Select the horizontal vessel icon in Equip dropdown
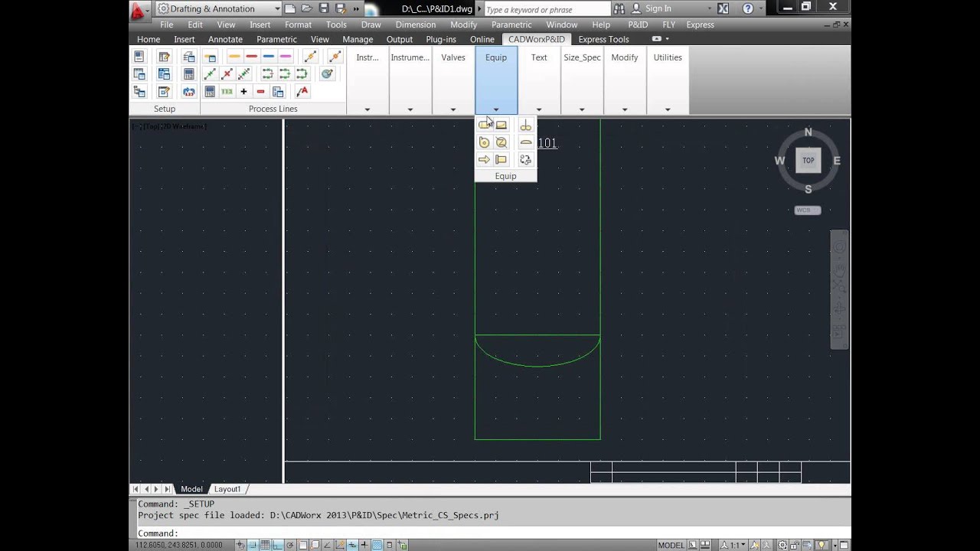The width and height of the screenshot is (980, 551). [x=484, y=125]
